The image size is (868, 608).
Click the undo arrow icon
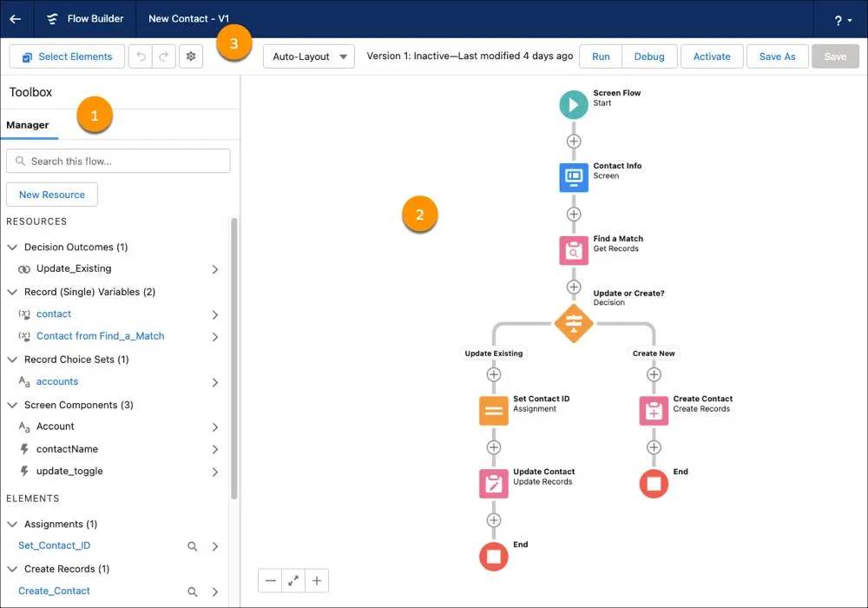click(141, 56)
